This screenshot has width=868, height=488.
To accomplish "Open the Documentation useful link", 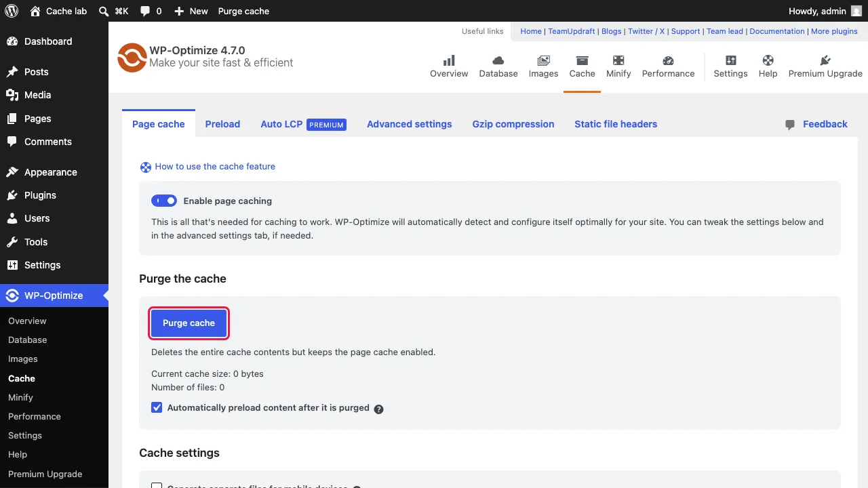I will pos(777,31).
